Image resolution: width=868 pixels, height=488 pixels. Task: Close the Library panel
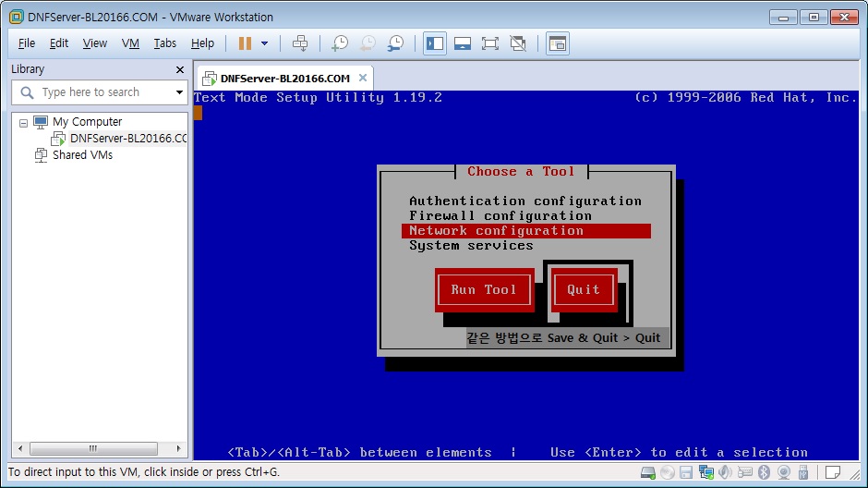pos(179,70)
